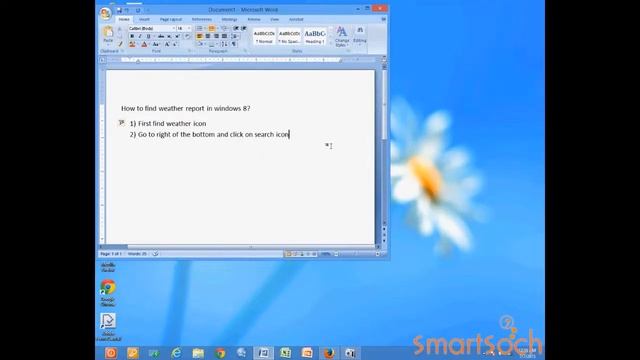
Task: Open File Explorer from the taskbar
Action: click(x=198, y=353)
